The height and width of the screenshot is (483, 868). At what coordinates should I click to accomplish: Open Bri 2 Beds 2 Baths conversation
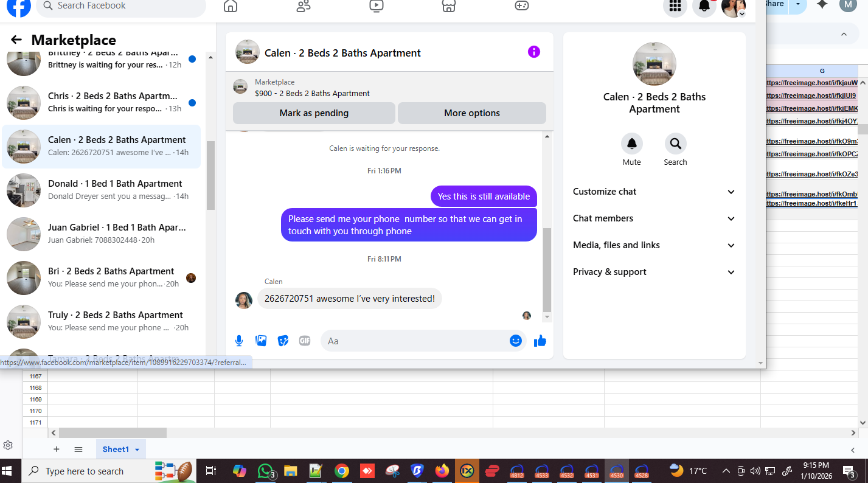102,278
